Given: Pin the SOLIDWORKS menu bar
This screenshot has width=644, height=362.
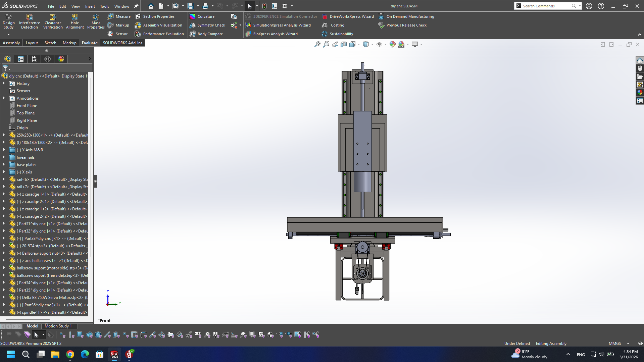Looking at the screenshot, I should click(x=136, y=6).
